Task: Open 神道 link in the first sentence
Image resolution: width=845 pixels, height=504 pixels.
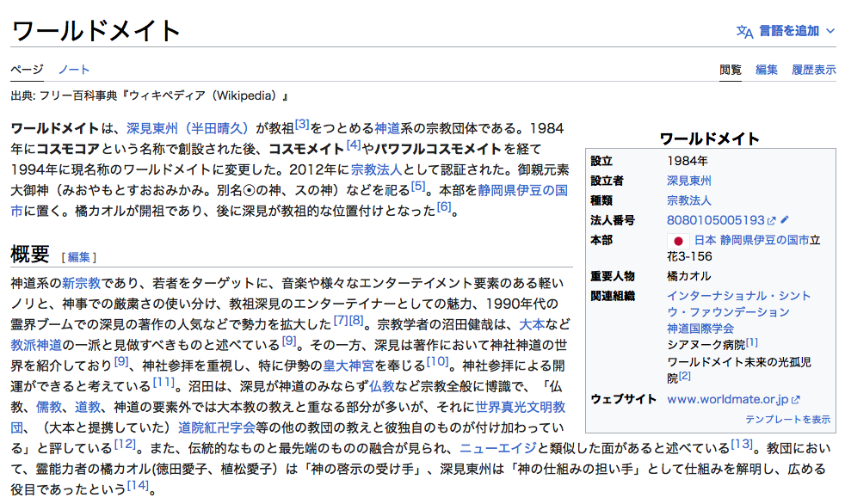Action: click(387, 129)
